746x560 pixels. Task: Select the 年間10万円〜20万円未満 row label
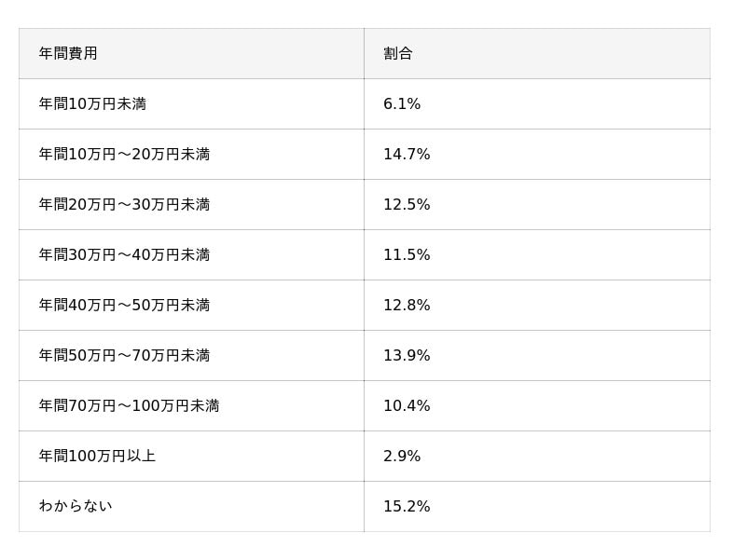(124, 155)
